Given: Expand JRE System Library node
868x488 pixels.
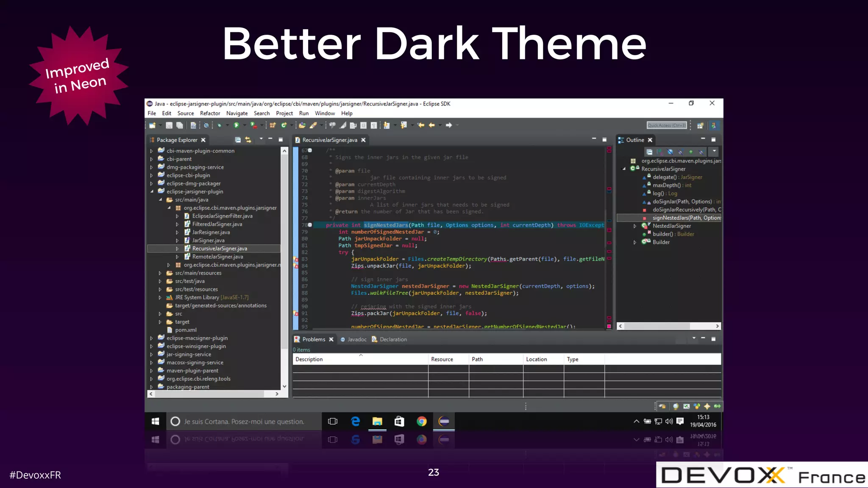Looking at the screenshot, I should click(160, 297).
